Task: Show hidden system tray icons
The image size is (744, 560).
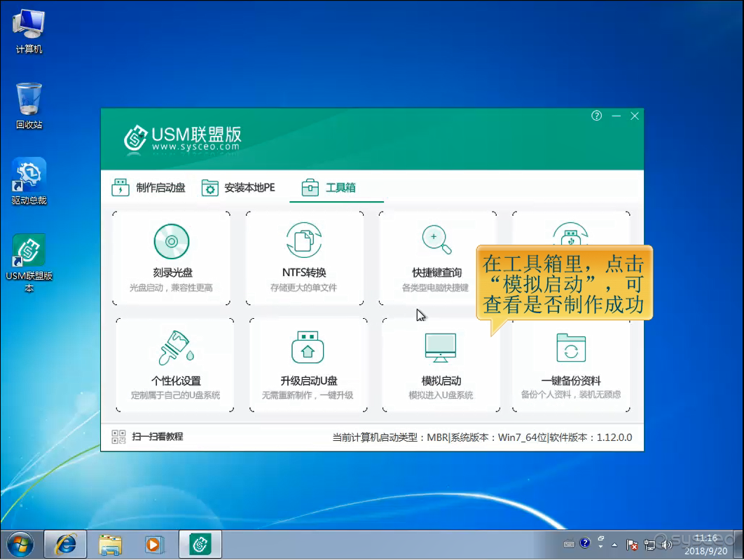Action: 614,545
